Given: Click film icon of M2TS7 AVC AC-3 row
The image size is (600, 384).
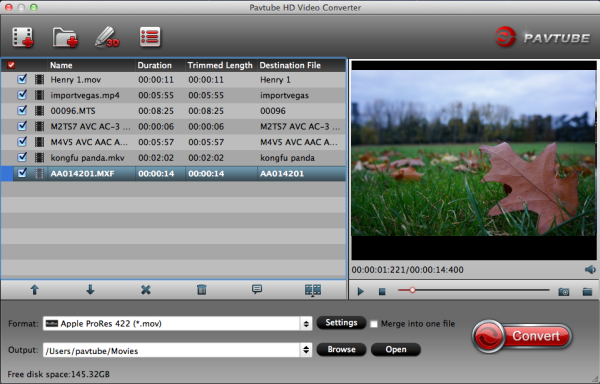Looking at the screenshot, I should click(39, 127).
